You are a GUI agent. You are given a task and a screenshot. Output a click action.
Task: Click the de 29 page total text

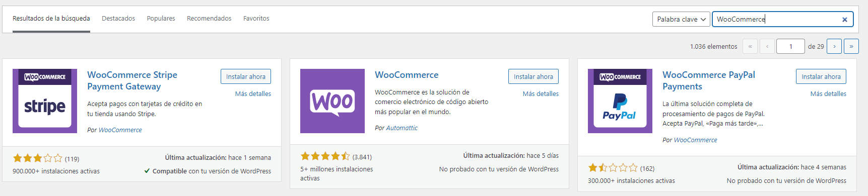(816, 47)
